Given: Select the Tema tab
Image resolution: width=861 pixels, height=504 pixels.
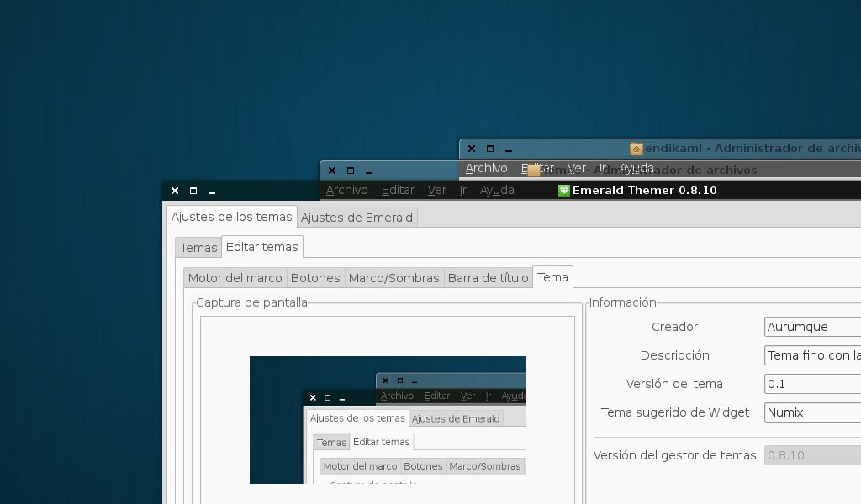Looking at the screenshot, I should 552,277.
